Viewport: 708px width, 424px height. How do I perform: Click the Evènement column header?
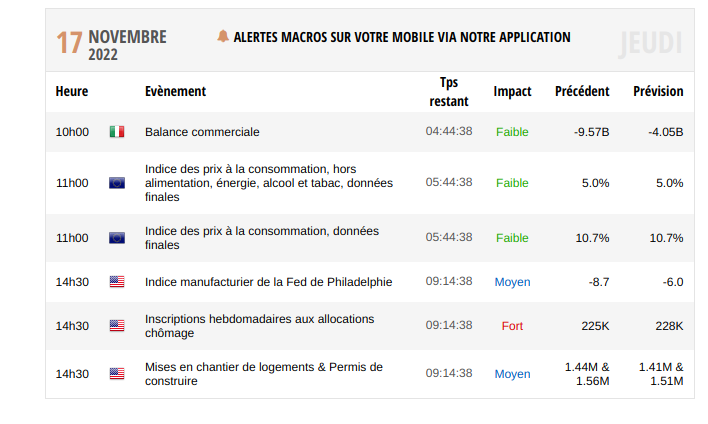coord(175,91)
